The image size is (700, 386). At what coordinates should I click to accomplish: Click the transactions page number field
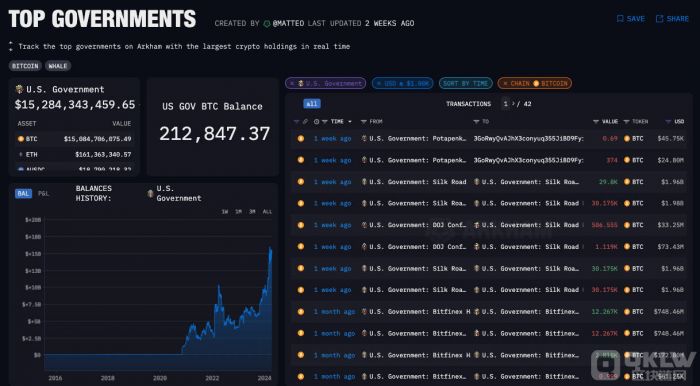[x=505, y=104]
